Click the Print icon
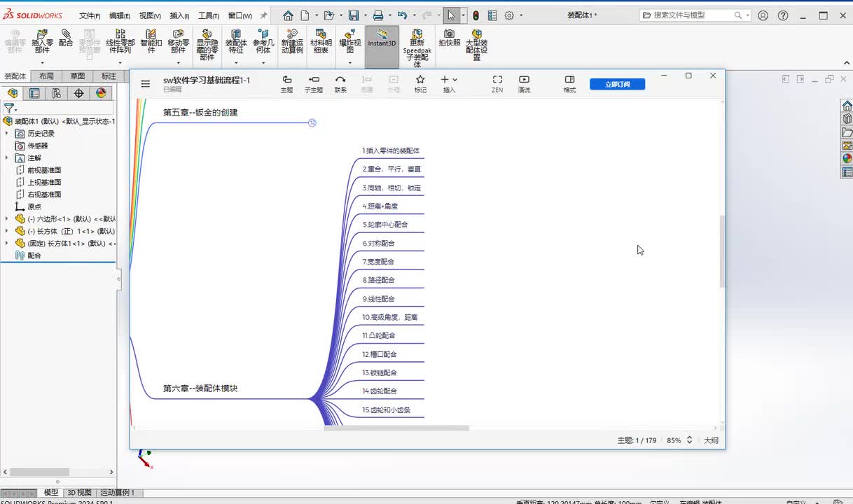The width and height of the screenshot is (853, 504). (378, 15)
